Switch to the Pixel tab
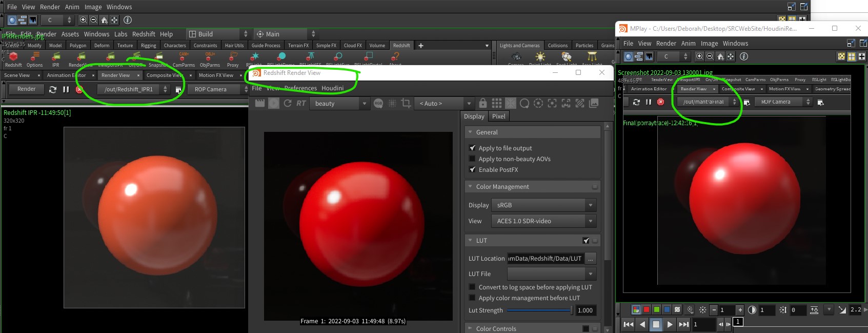Screen dimensions: 868x333 [x=498, y=116]
